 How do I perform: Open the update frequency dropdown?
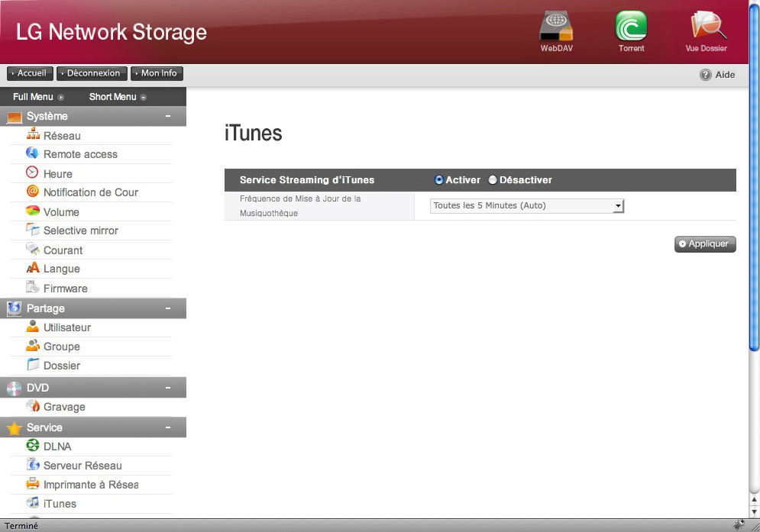coord(527,206)
